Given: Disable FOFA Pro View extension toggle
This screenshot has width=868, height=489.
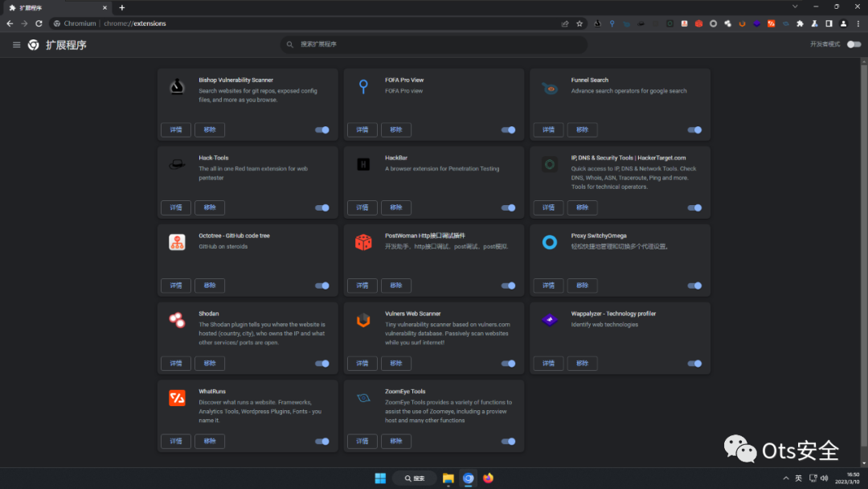Looking at the screenshot, I should click(508, 129).
